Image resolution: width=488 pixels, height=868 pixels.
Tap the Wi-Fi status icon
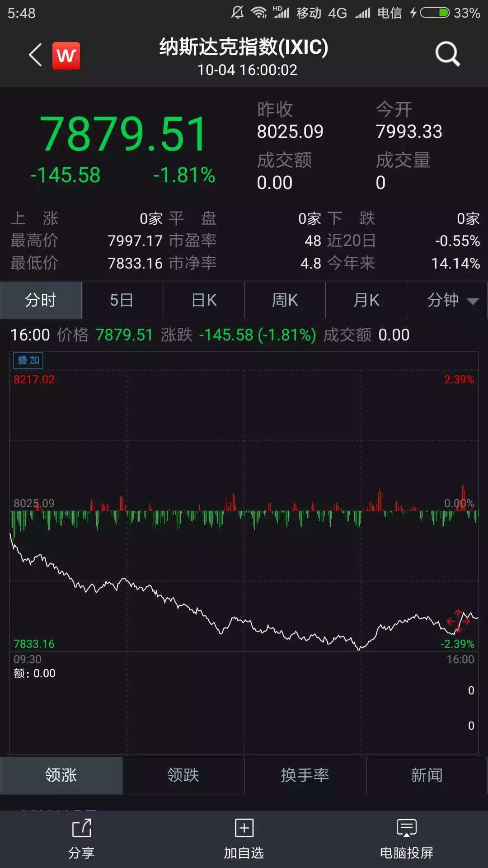[x=259, y=13]
